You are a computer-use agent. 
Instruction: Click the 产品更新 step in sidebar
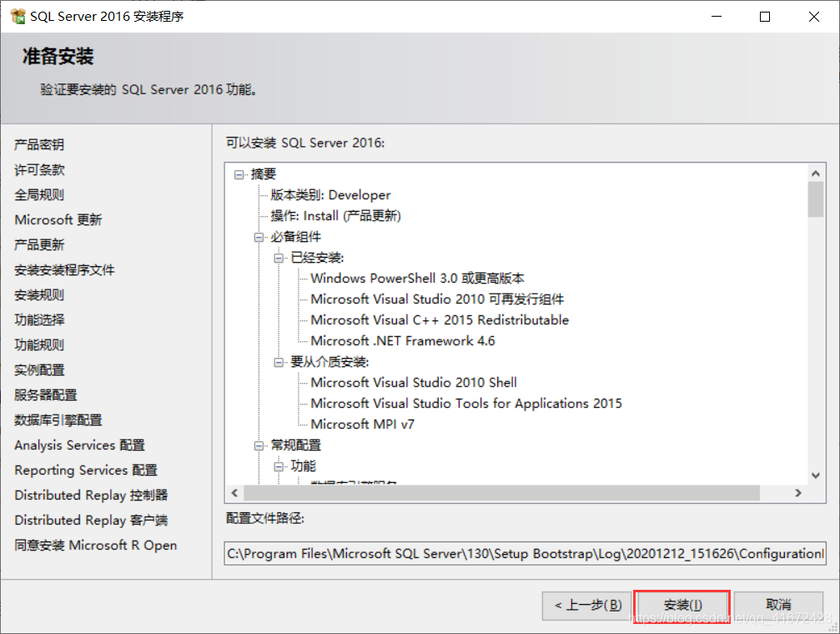(x=39, y=245)
